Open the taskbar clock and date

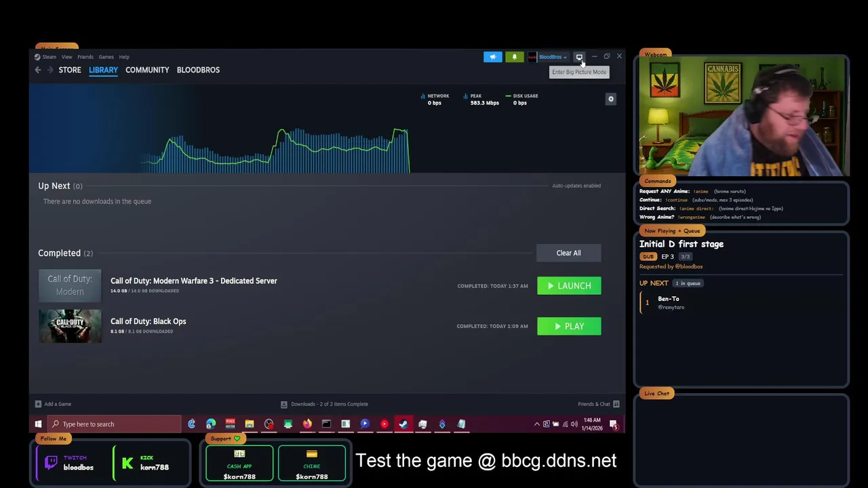(592, 424)
